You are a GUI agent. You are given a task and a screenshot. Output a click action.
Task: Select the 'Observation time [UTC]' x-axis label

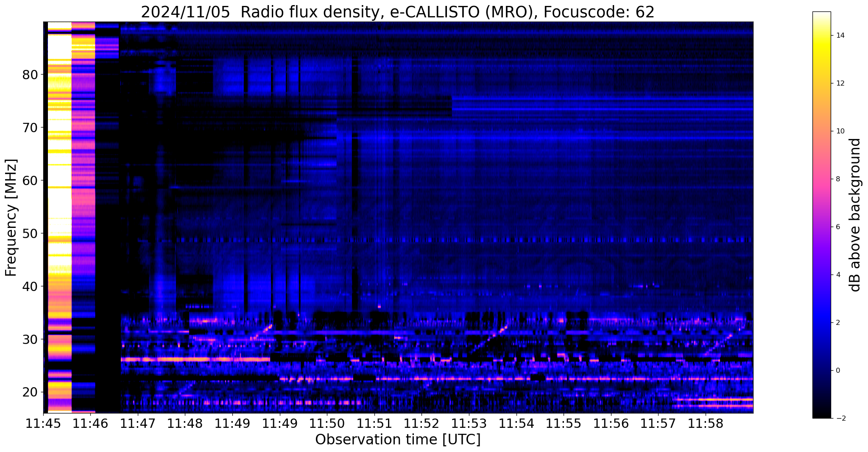398,440
